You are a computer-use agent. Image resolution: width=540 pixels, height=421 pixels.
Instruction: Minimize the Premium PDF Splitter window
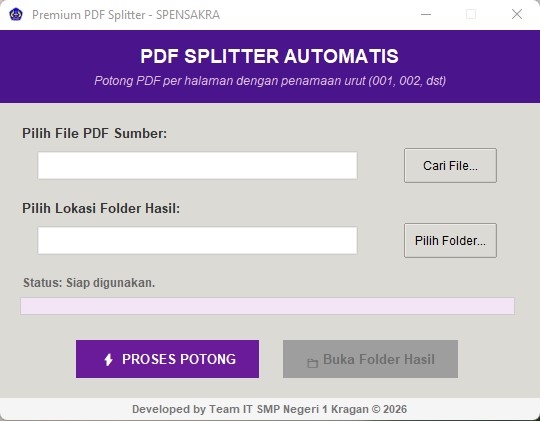pyautogui.click(x=426, y=14)
